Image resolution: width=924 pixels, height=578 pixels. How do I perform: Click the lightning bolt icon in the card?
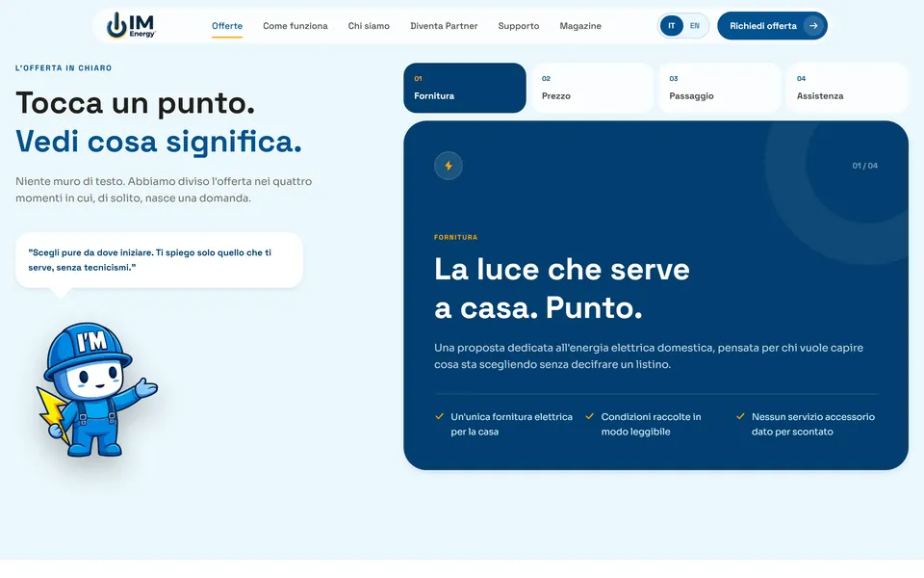(449, 166)
